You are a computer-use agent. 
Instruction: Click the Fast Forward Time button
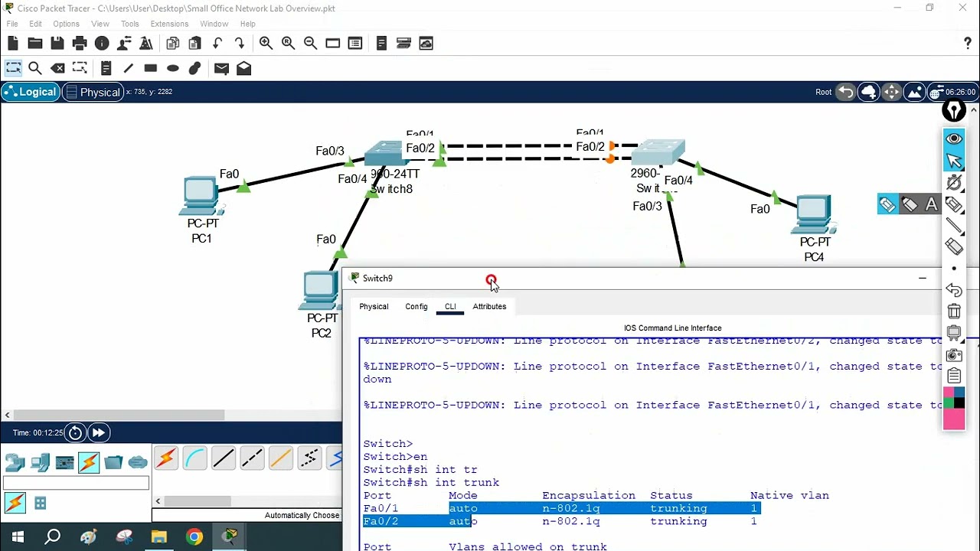(x=98, y=432)
